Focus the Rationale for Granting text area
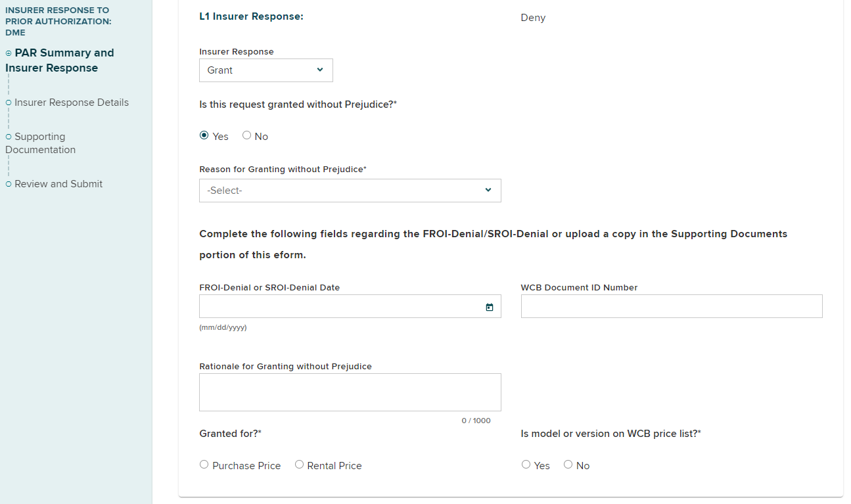This screenshot has height=504, width=851. [350, 392]
